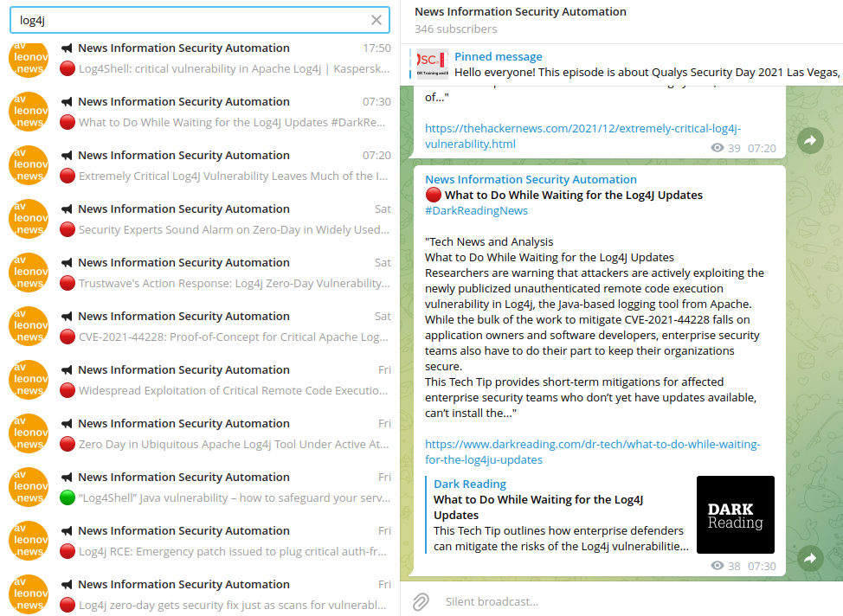The width and height of the screenshot is (843, 616).
Task: Click the pinned message thumbnail image
Action: 432,65
